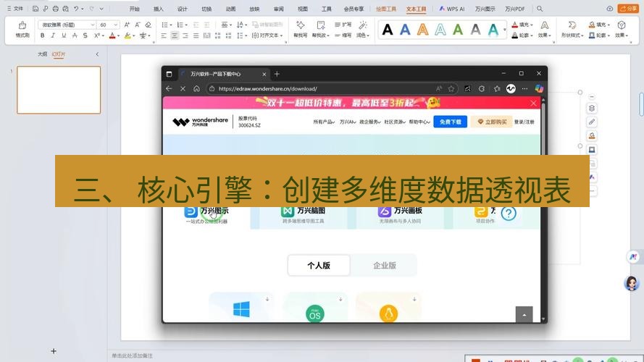Viewport: 644px width, 362px height.
Task: Switch to the 绘图工具 ribbon tab
Action: (386, 9)
